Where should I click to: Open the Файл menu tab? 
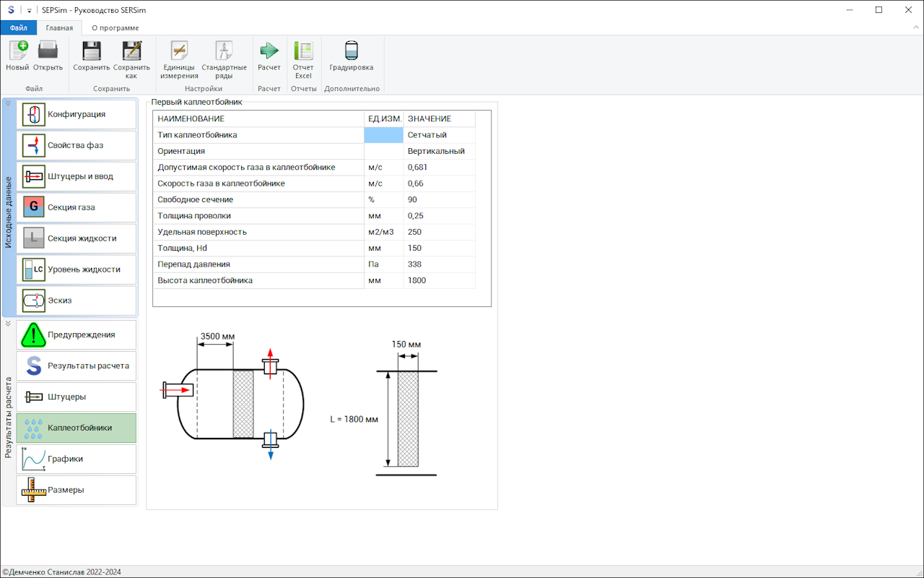(18, 28)
